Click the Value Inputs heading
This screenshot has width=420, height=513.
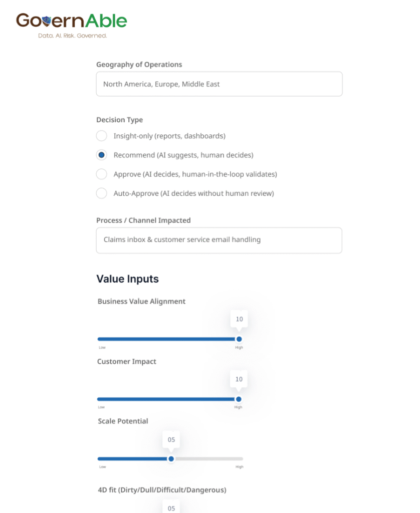(x=127, y=279)
